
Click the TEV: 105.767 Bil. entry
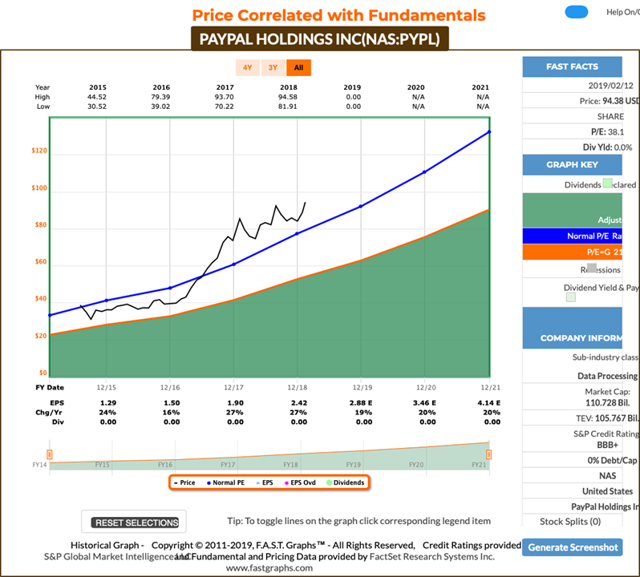click(607, 418)
